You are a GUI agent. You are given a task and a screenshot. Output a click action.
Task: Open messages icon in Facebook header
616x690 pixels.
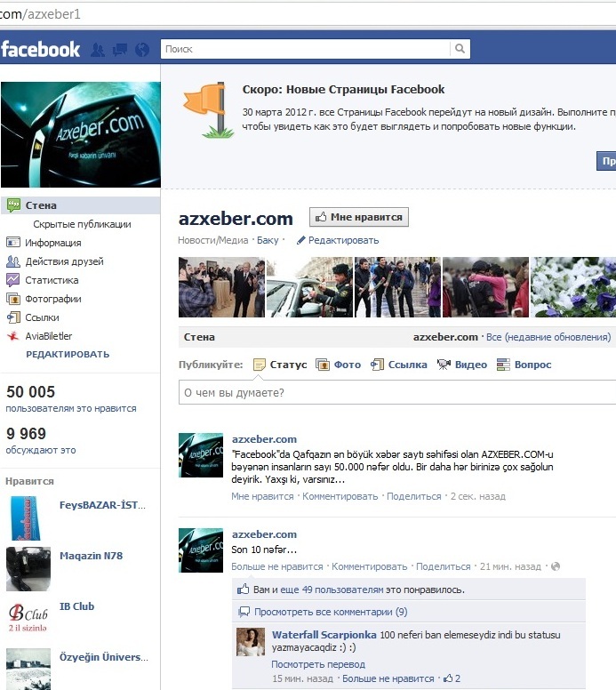pyautogui.click(x=120, y=50)
